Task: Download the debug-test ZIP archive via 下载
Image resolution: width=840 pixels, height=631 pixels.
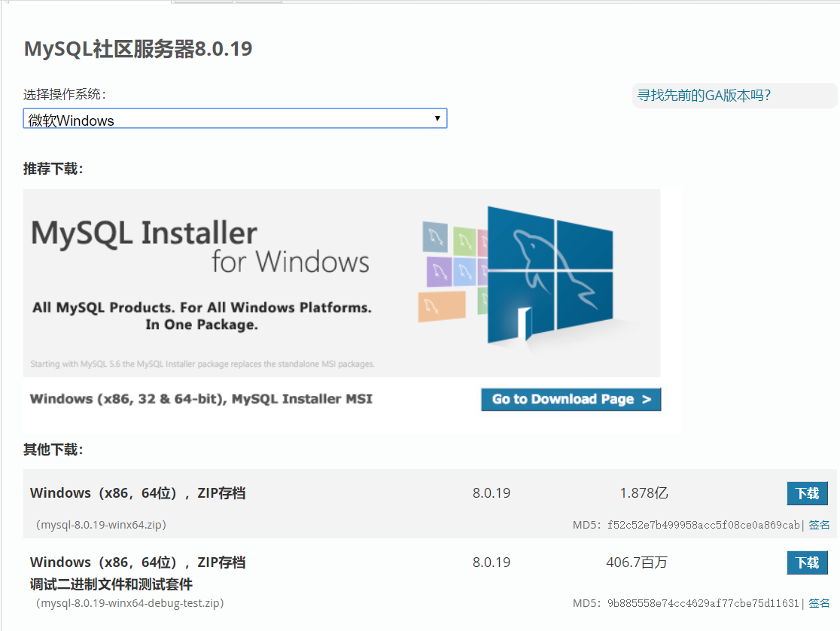Action: tap(808, 562)
